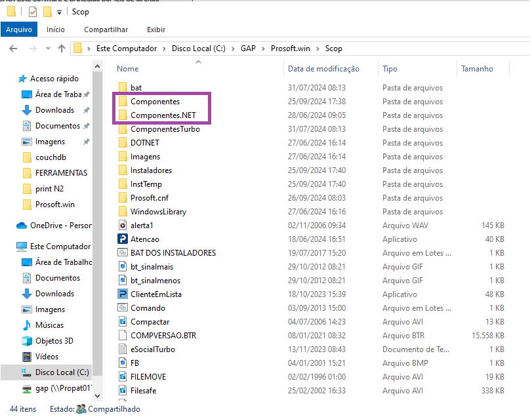Select the bt_sinalmais GIF file icon
The image size is (532, 417).
[123, 267]
